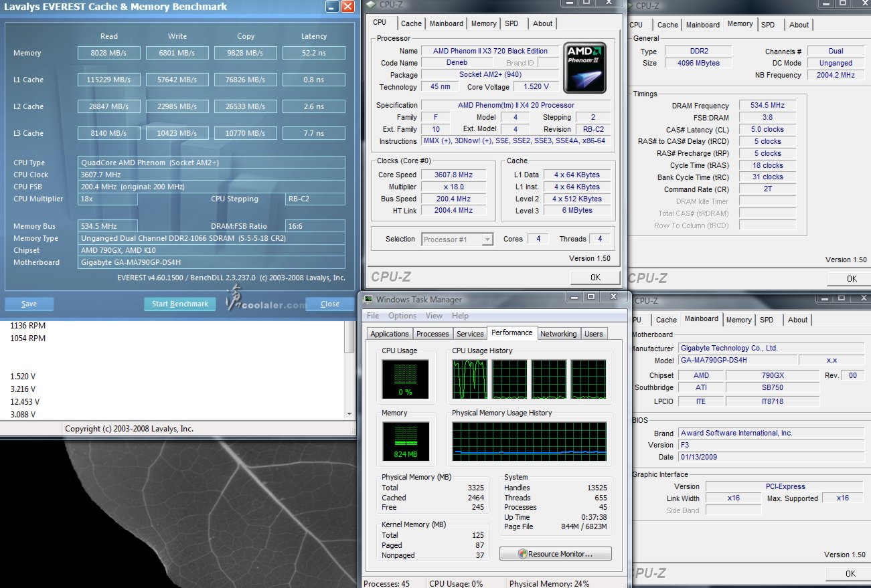Click the Memory read value 8028 MB/s
This screenshot has width=871, height=588.
109,53
